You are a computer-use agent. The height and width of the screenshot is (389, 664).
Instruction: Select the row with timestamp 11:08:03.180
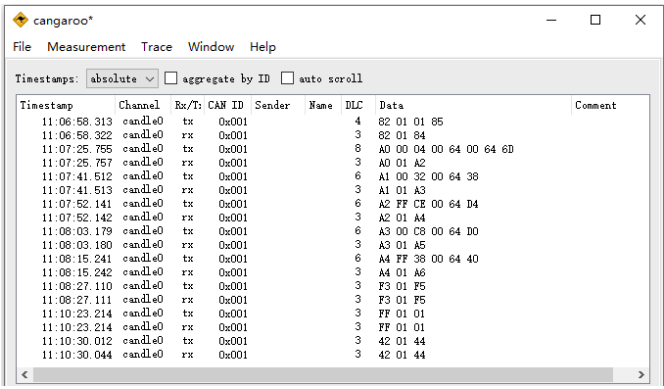click(x=333, y=245)
